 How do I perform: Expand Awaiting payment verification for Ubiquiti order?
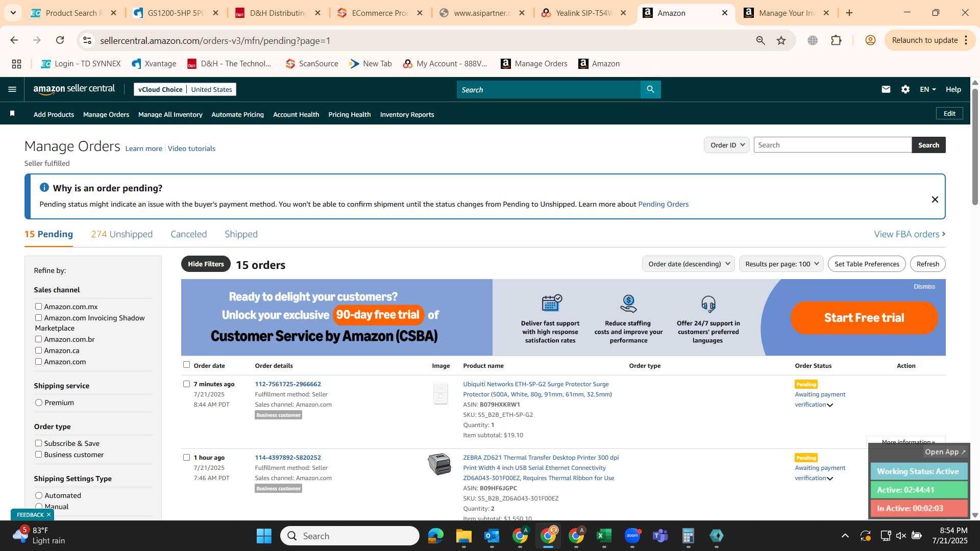(x=830, y=405)
